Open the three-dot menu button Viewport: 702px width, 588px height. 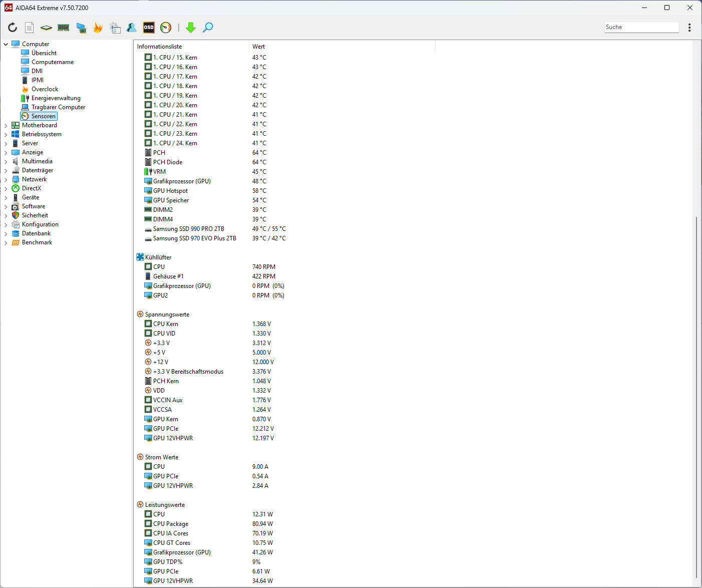point(689,28)
